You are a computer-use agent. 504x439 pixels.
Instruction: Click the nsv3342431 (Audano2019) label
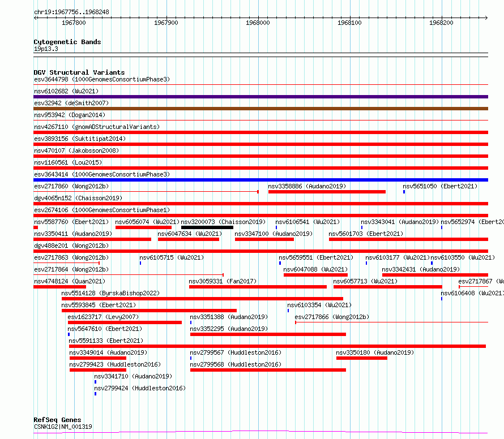421,269
